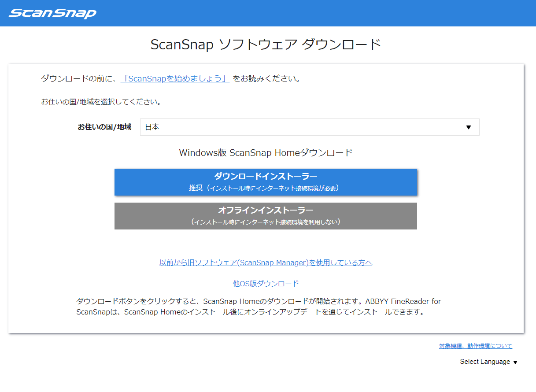Open the ScanSnap Manager users link
Image resolution: width=536 pixels, height=392 pixels.
[x=266, y=262]
